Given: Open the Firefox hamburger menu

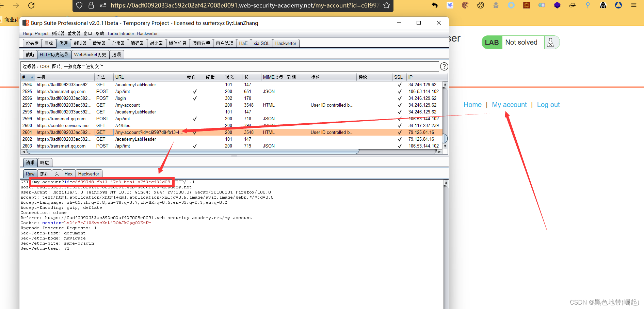Looking at the screenshot, I should (x=633, y=5).
